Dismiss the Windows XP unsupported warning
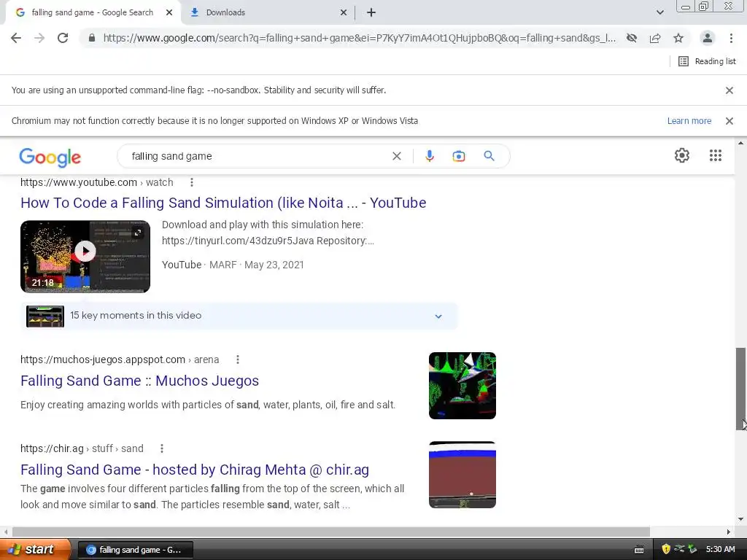 [729, 121]
